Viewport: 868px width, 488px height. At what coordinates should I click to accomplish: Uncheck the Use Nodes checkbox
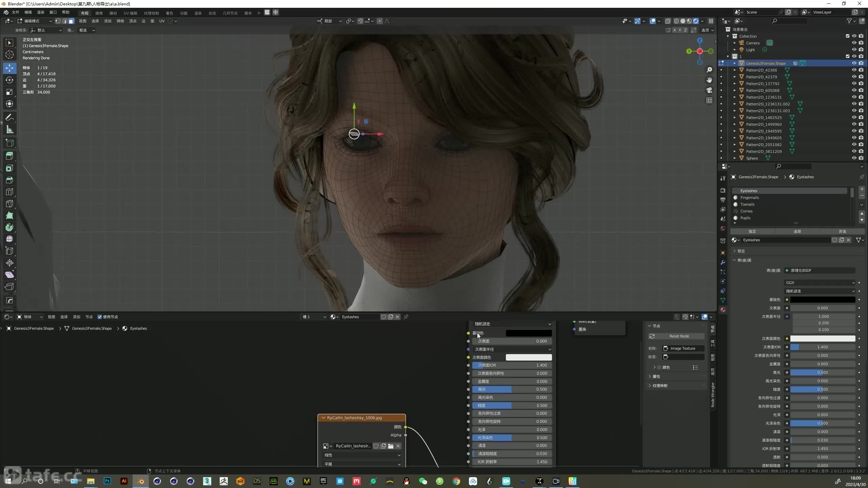click(x=100, y=317)
